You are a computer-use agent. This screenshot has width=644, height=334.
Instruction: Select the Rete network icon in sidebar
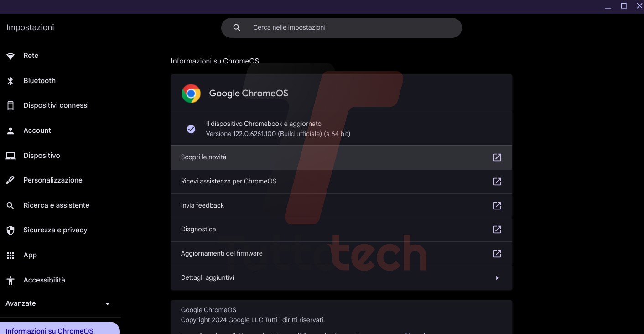[10, 55]
